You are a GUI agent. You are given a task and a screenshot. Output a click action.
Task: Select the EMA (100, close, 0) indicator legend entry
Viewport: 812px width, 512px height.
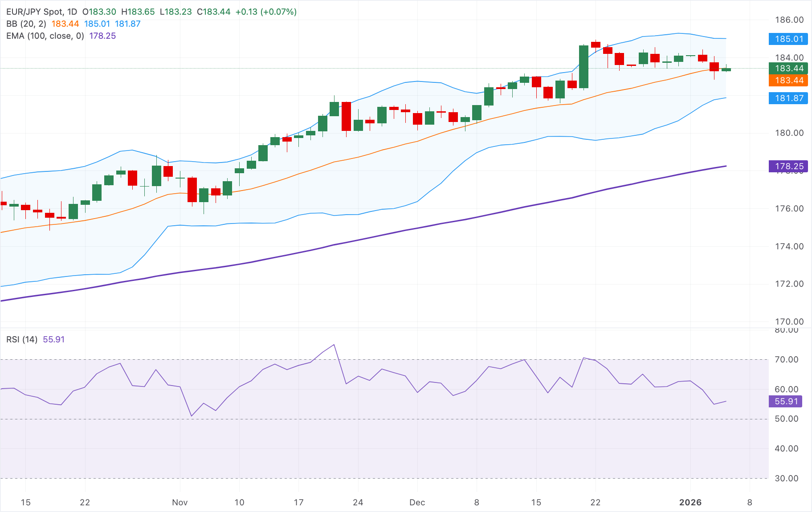click(45, 36)
